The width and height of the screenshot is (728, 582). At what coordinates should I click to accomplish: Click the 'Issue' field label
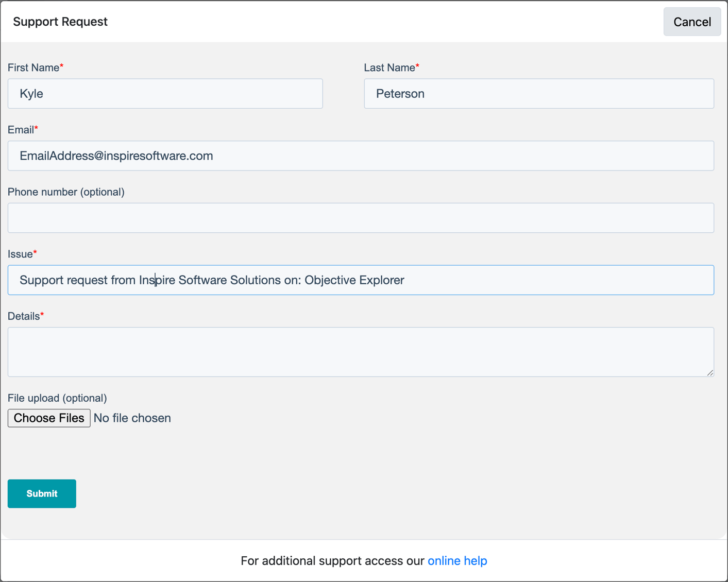(22, 254)
